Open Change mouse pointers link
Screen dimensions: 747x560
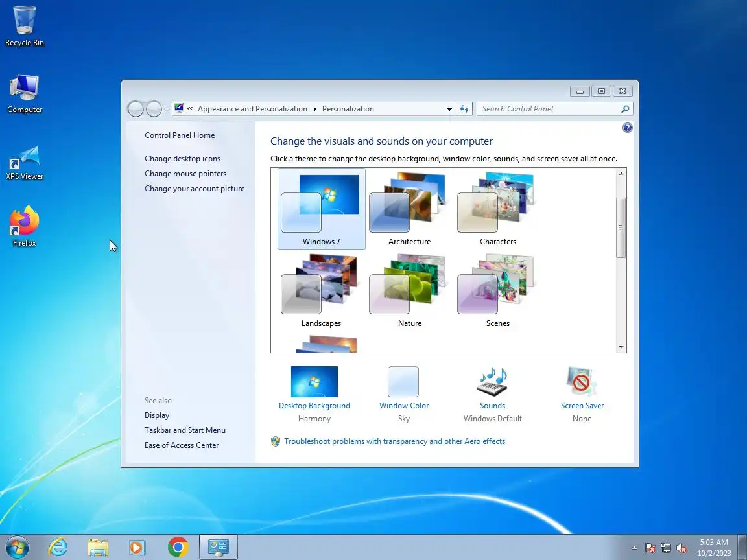coord(185,173)
